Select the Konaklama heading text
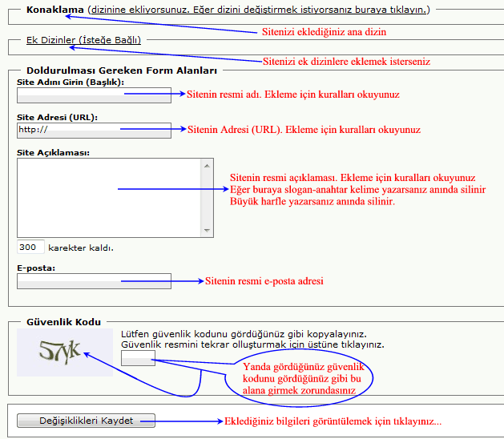 click(x=55, y=10)
